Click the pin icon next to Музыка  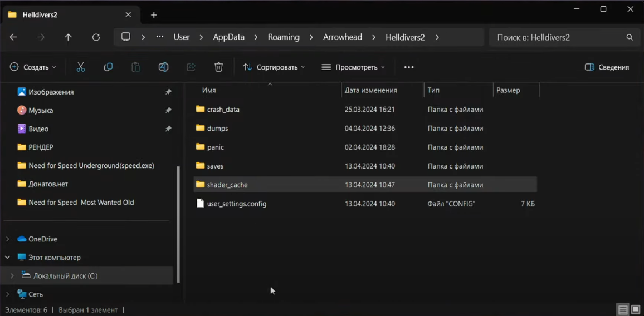click(x=168, y=110)
